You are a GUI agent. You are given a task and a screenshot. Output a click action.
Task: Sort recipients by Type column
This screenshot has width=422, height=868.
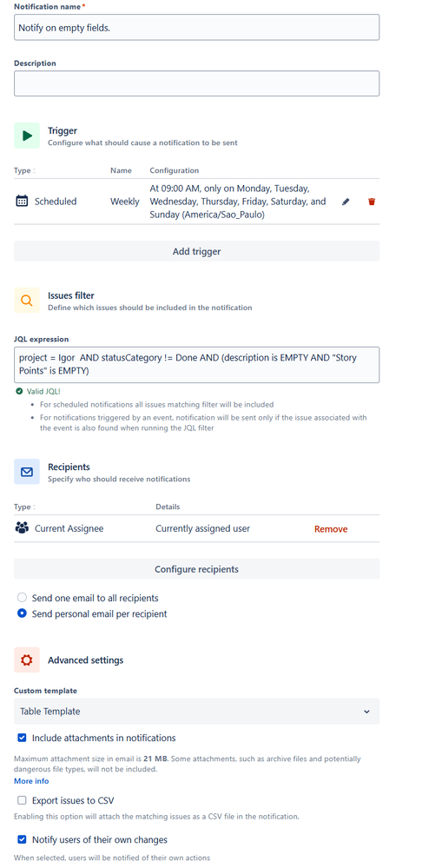(x=25, y=507)
